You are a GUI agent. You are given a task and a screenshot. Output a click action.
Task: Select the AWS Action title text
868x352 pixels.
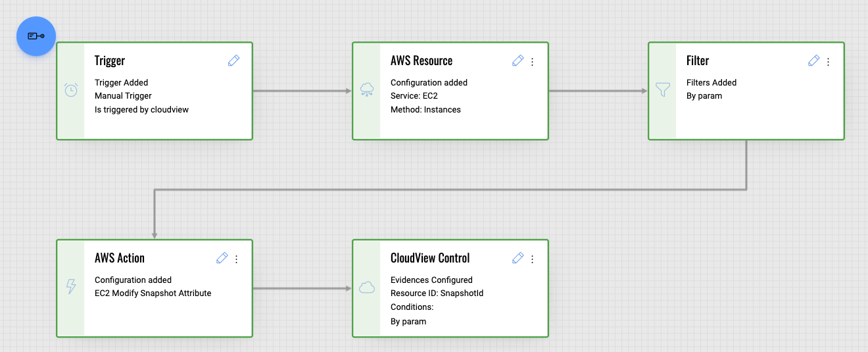(x=120, y=258)
